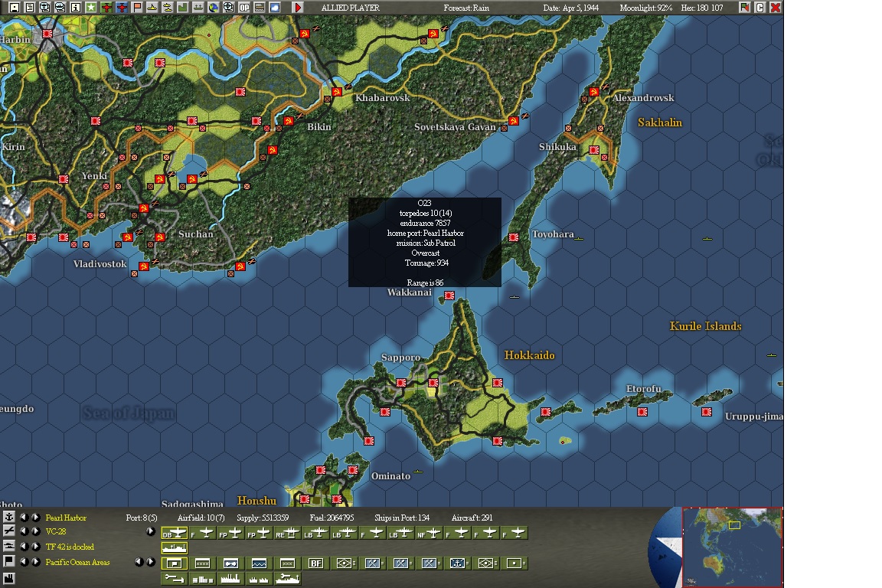
Task: Click the 'Fuel: 2064795' readout
Action: [332, 518]
